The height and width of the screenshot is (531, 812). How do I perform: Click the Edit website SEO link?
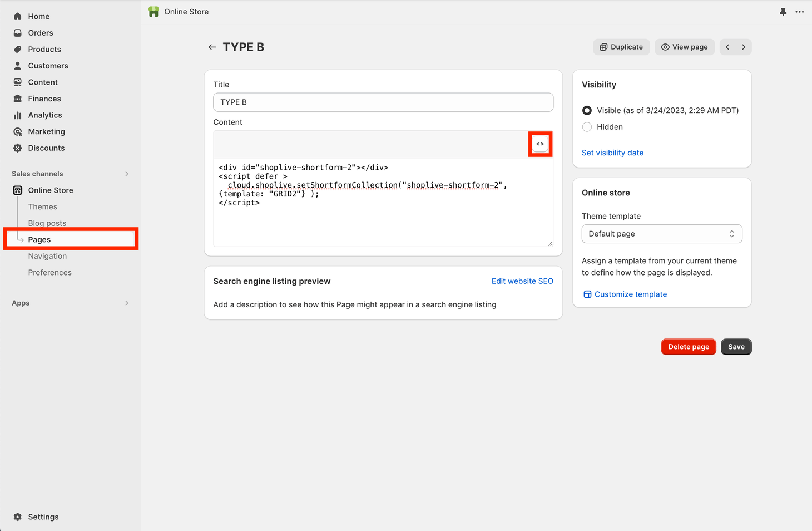point(522,281)
